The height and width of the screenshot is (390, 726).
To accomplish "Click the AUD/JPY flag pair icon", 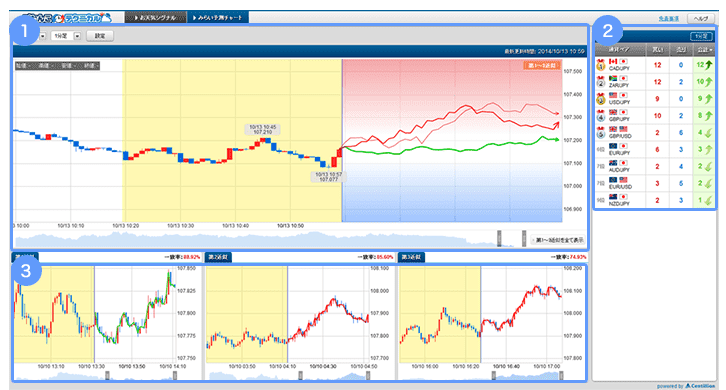I will (x=618, y=163).
